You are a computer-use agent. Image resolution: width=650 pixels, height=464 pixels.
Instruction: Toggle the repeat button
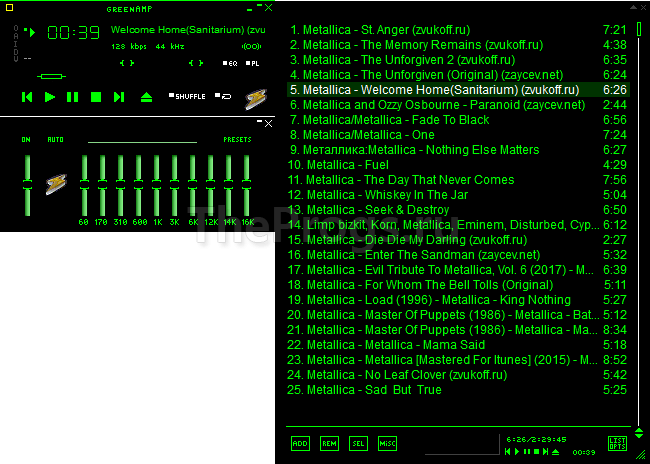point(224,97)
